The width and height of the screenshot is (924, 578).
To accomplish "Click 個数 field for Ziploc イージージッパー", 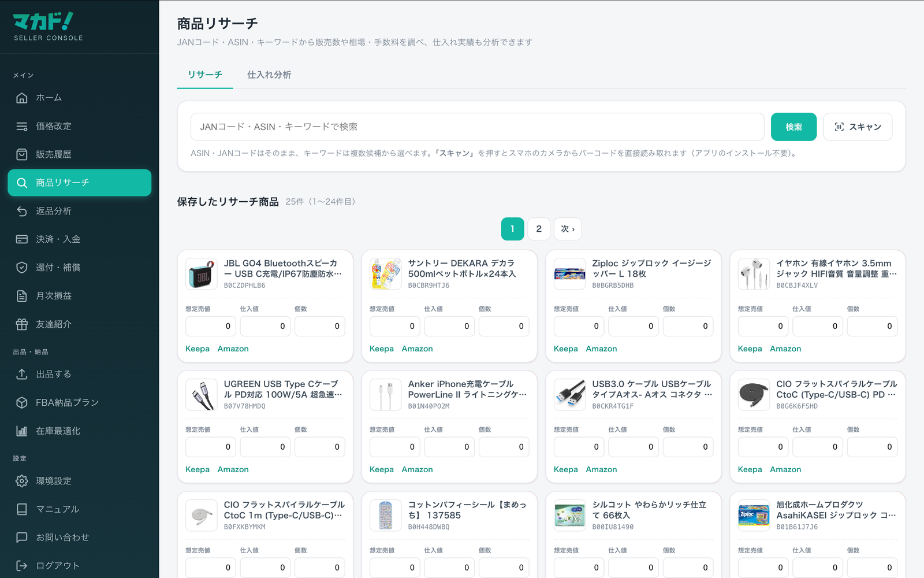I will [x=688, y=326].
